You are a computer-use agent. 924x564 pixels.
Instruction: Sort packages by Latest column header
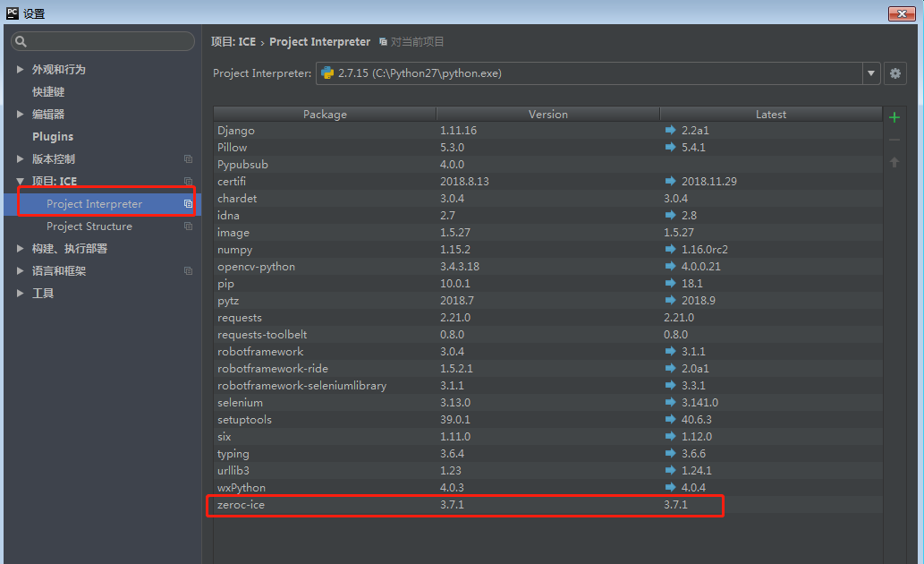[771, 115]
